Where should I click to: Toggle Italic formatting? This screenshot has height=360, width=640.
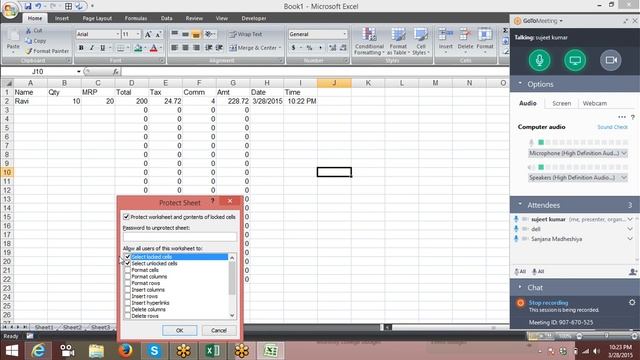92,48
